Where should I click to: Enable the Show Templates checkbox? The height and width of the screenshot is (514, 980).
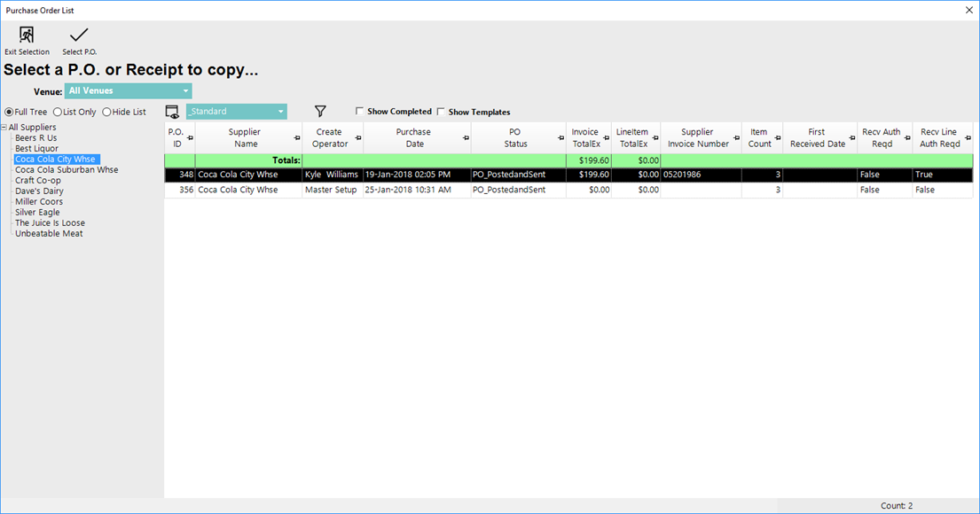[x=441, y=112]
